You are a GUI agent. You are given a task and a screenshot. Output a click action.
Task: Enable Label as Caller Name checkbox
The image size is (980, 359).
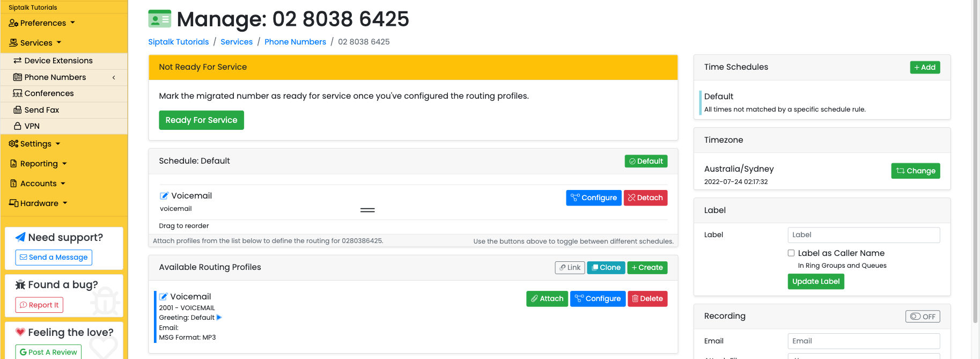[x=791, y=253]
